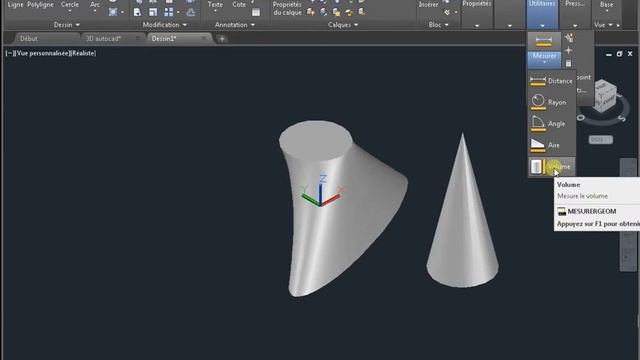Image resolution: width=640 pixels, height=360 pixels.
Task: Select the pointed cone solid
Action: point(462,220)
